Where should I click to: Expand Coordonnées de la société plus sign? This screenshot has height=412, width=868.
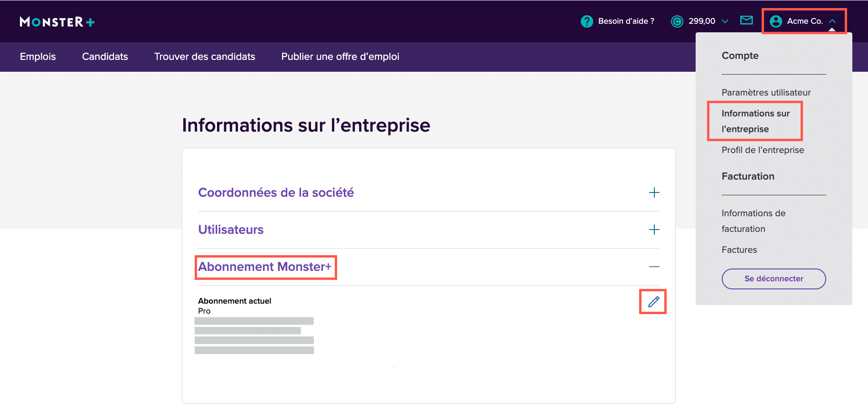(x=654, y=192)
